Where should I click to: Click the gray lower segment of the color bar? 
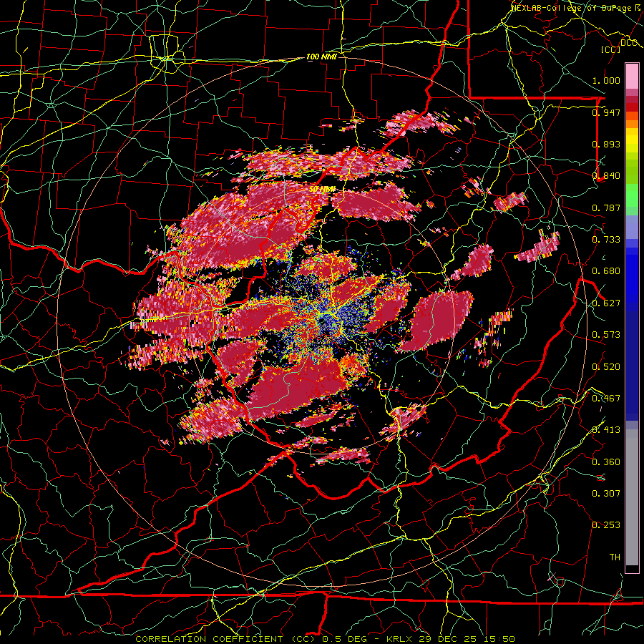[x=632, y=497]
